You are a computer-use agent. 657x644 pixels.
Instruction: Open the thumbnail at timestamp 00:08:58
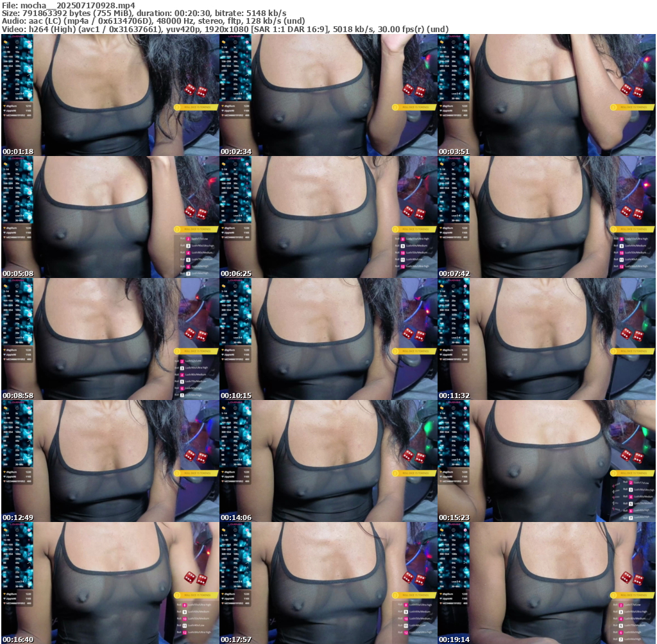pyautogui.click(x=110, y=338)
